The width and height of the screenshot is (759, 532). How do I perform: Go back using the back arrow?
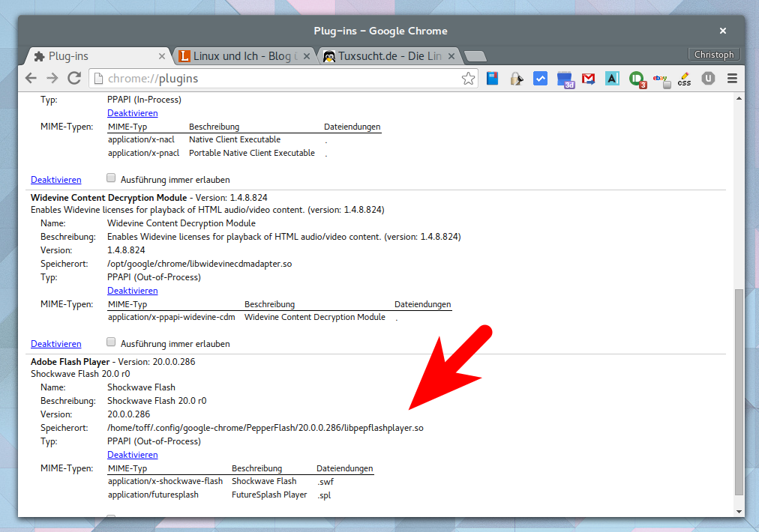pos(31,79)
